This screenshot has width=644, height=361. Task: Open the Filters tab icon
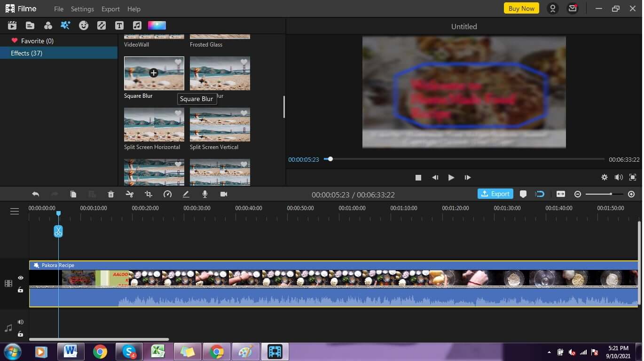coord(48,25)
